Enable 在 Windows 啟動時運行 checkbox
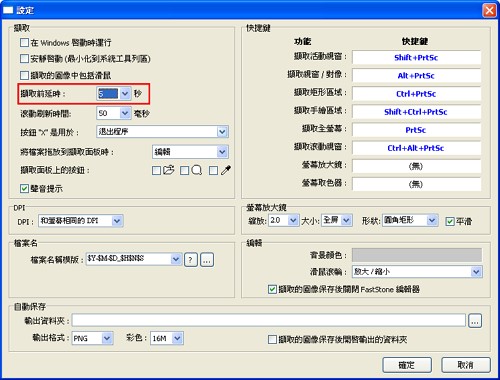Image resolution: width=500 pixels, height=380 pixels. [x=24, y=42]
